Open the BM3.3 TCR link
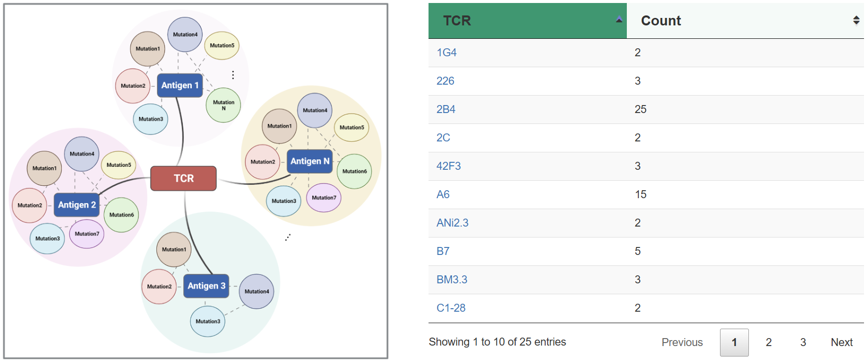Viewport: 868px width, 361px height. pyautogui.click(x=452, y=280)
